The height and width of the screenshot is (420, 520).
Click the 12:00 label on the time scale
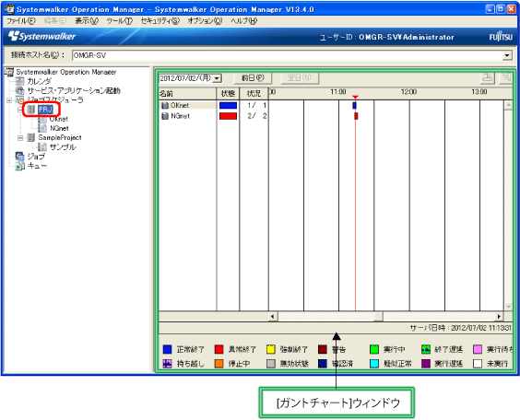coord(408,92)
